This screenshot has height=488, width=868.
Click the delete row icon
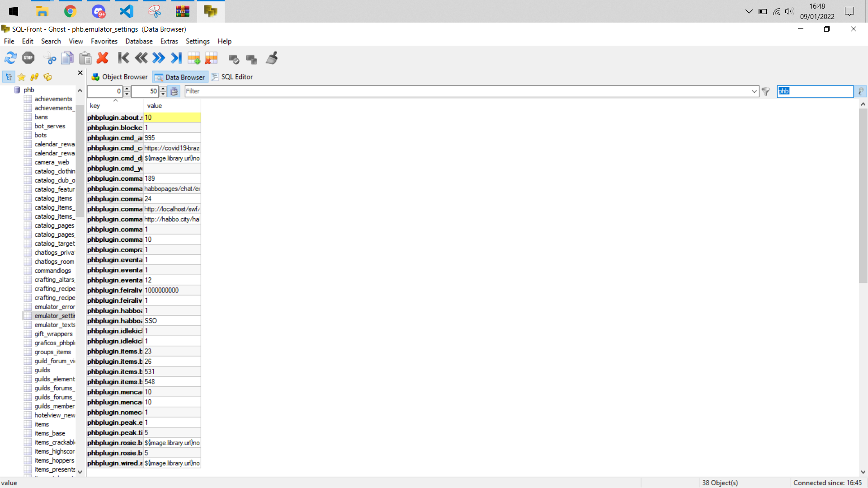click(x=212, y=58)
